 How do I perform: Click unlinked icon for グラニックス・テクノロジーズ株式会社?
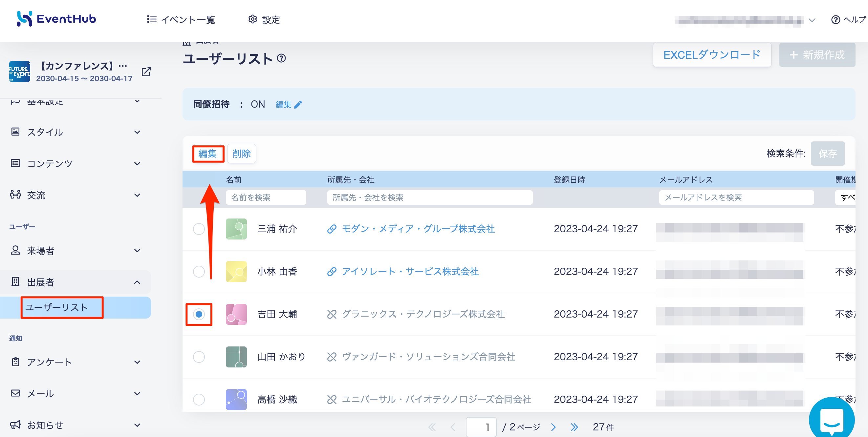(x=332, y=314)
